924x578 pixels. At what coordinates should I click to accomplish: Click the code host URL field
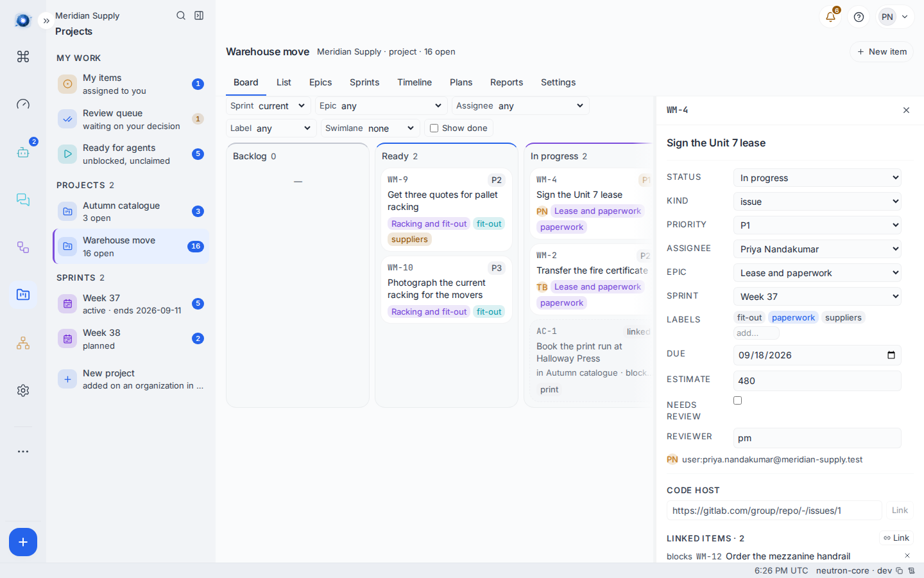774,511
